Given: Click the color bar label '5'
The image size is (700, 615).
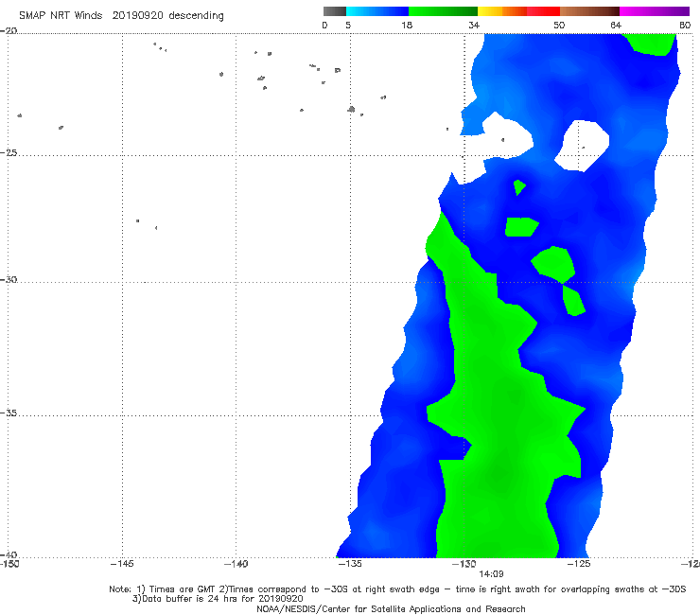Looking at the screenshot, I should (348, 25).
